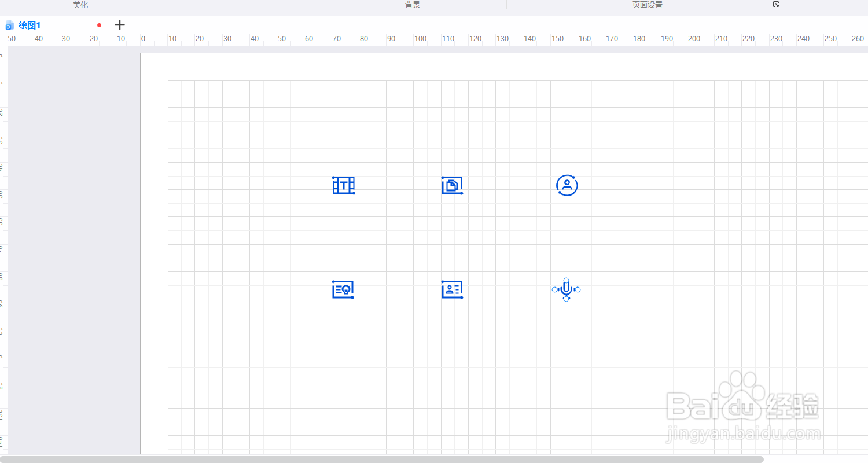Switch to the 绘图1 tab
868x463 pixels.
click(x=30, y=25)
